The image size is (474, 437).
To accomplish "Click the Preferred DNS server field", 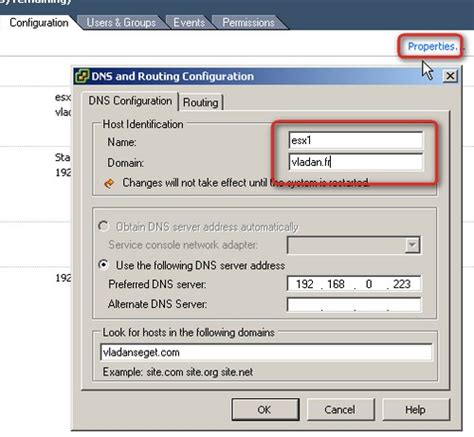I will coord(354,284).
